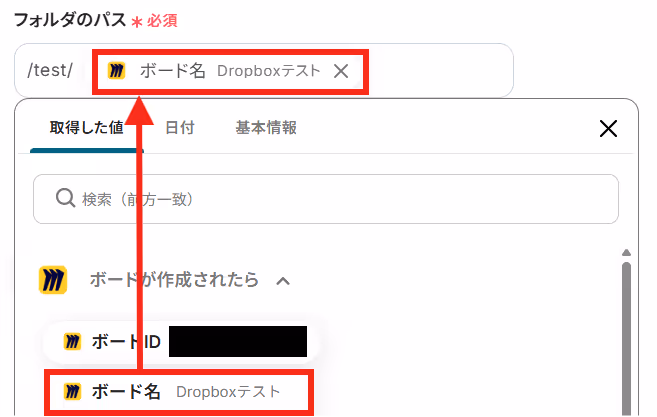This screenshot has width=657, height=417.
Task: Switch to the 日付 tab
Action: 179,127
